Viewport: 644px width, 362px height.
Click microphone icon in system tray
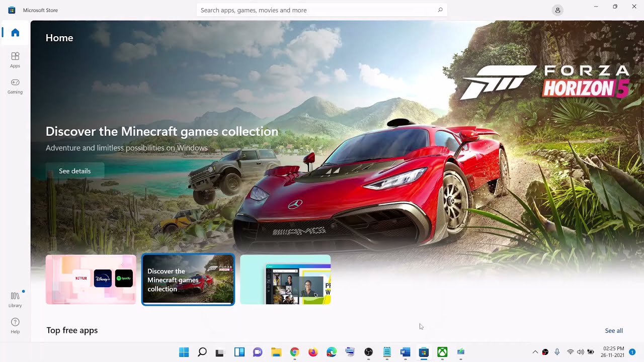(557, 352)
